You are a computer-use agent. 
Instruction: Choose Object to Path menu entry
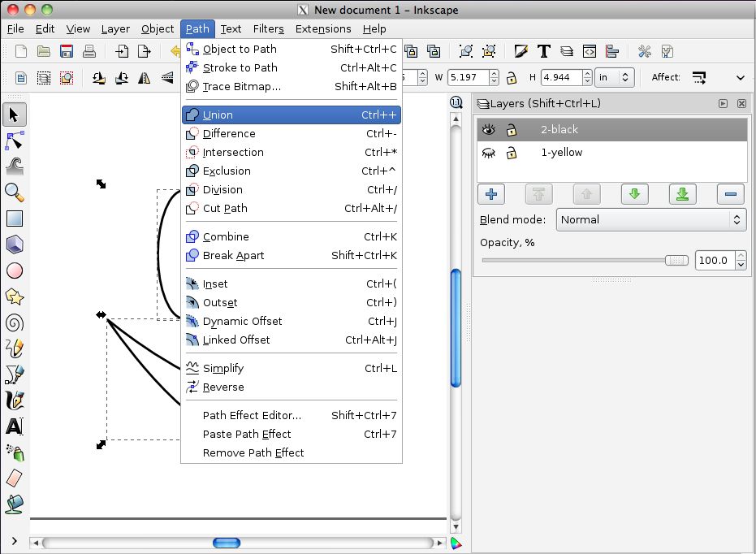pos(292,50)
